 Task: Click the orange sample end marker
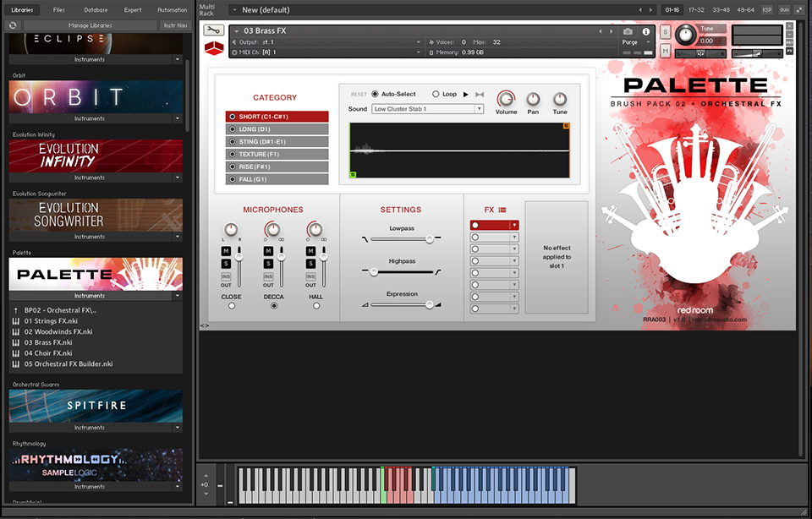click(x=566, y=126)
